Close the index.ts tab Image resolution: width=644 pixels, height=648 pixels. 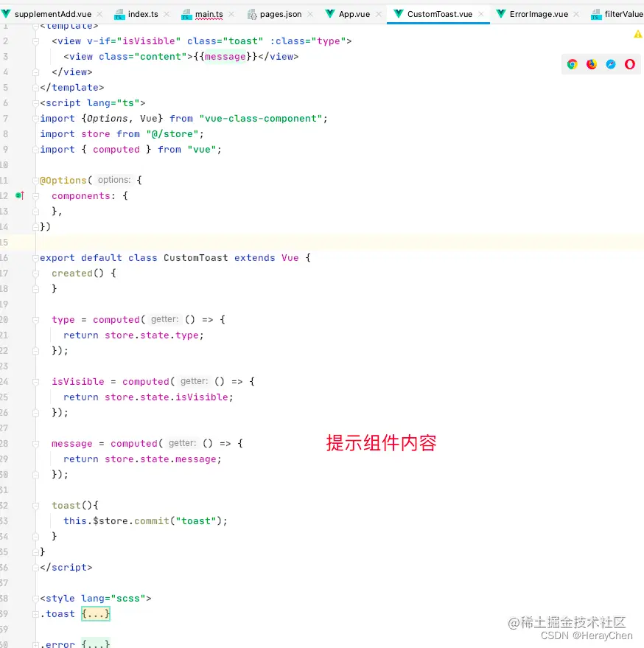tap(166, 13)
